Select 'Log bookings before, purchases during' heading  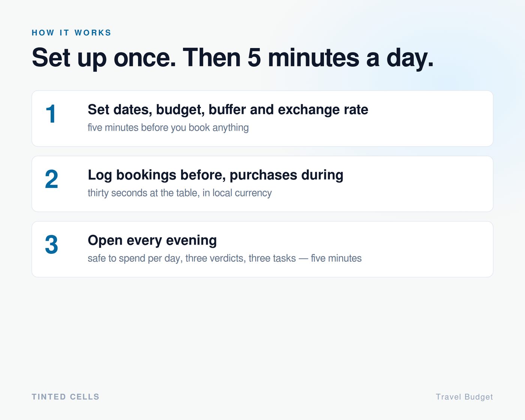point(216,175)
